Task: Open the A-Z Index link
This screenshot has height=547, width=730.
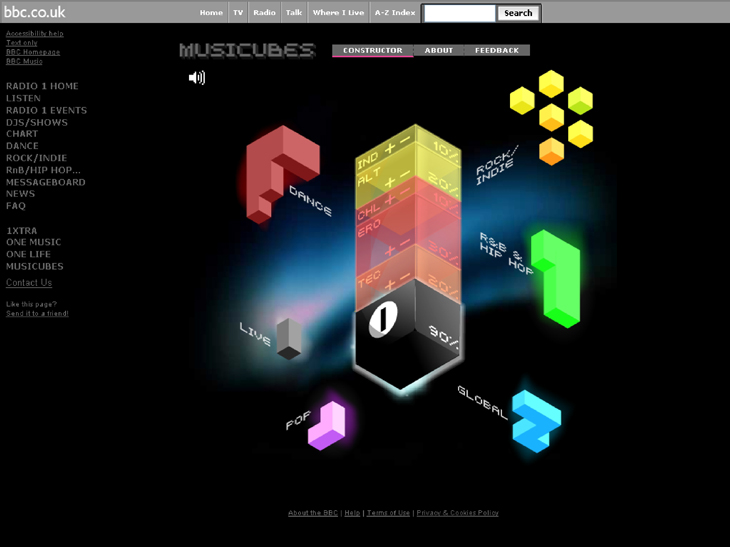Action: 395,13
